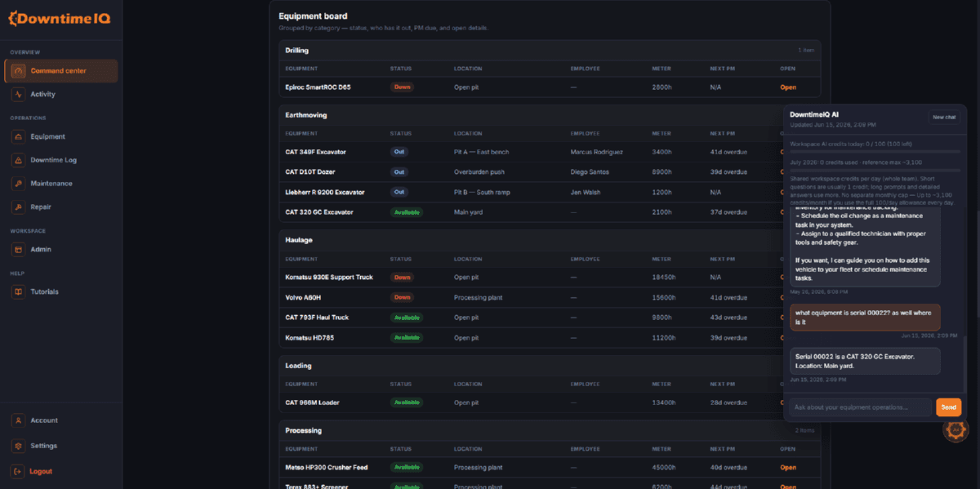Click Out status badge of CAT 349F Excavator
Viewport: 980px width, 489px height.
point(399,152)
